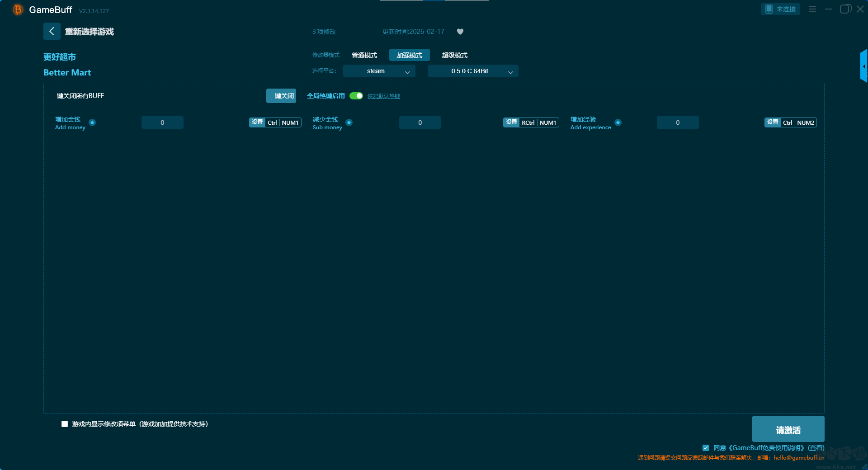Viewport: 868px width, 470px height.
Task: Open the 0.5.0.C 64Bit version dropdown
Action: click(x=473, y=71)
